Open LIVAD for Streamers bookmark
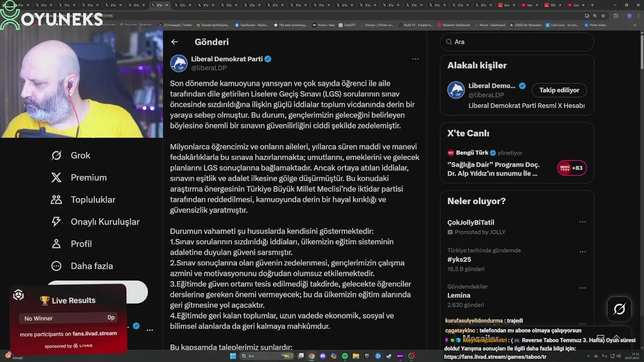644x362 pixels. (525, 25)
